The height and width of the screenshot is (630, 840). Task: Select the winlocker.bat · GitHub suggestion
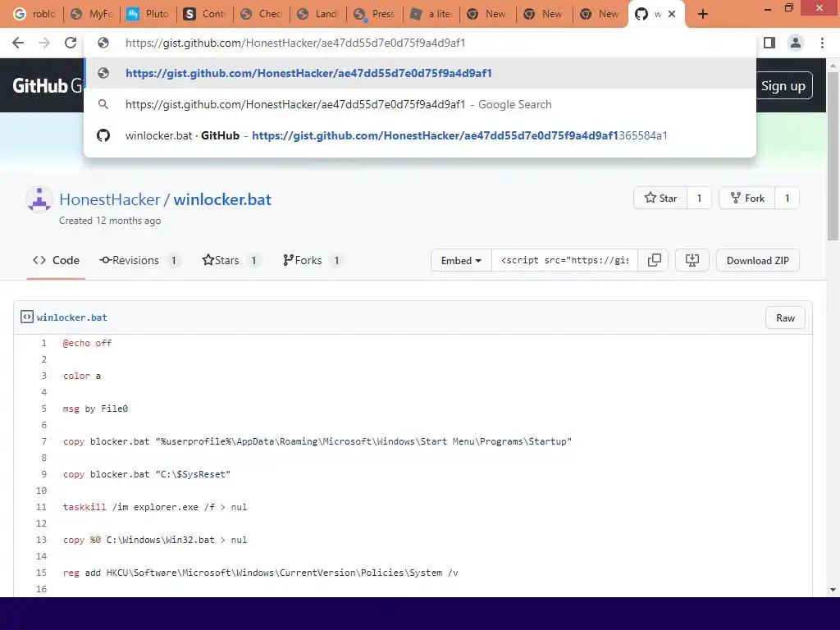(x=420, y=135)
